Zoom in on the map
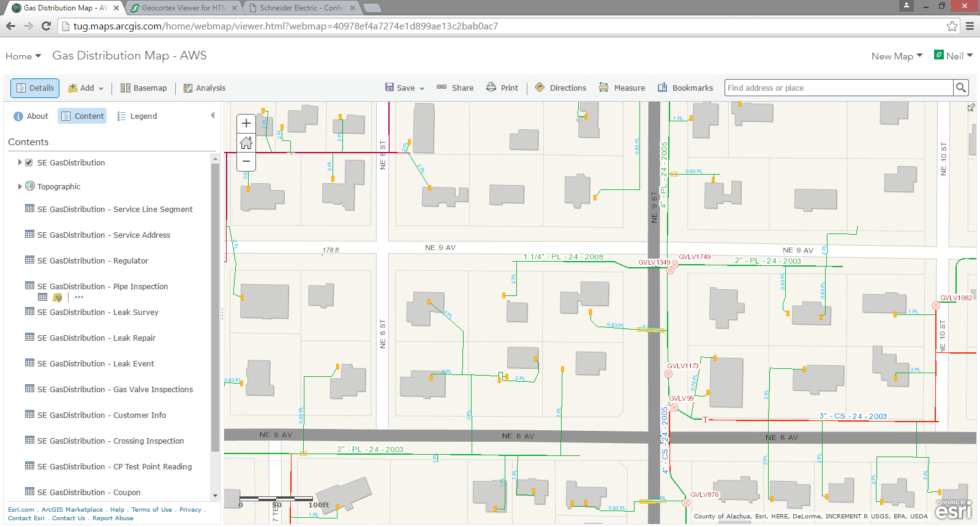Viewport: 980px width, 527px height. click(x=246, y=123)
